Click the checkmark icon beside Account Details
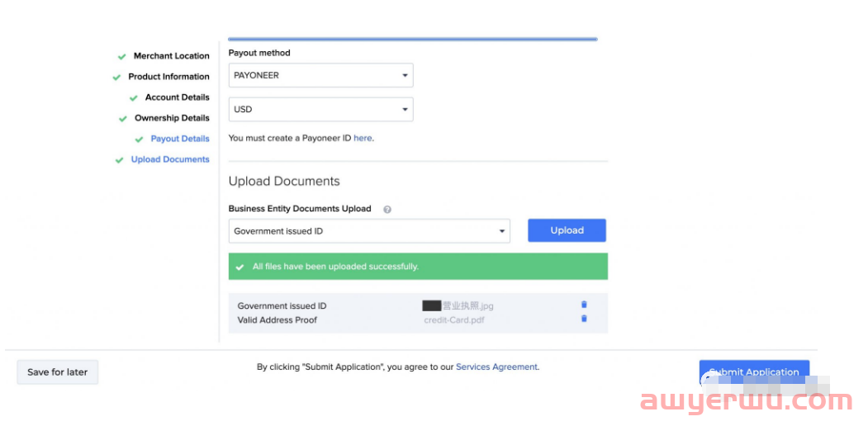Screen dimensions: 868x426 [x=134, y=98]
